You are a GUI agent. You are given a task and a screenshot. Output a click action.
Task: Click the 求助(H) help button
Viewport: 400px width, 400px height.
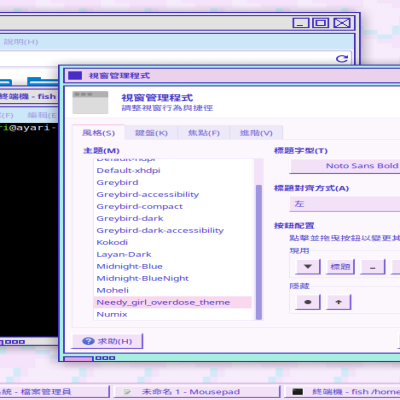pyautogui.click(x=107, y=341)
